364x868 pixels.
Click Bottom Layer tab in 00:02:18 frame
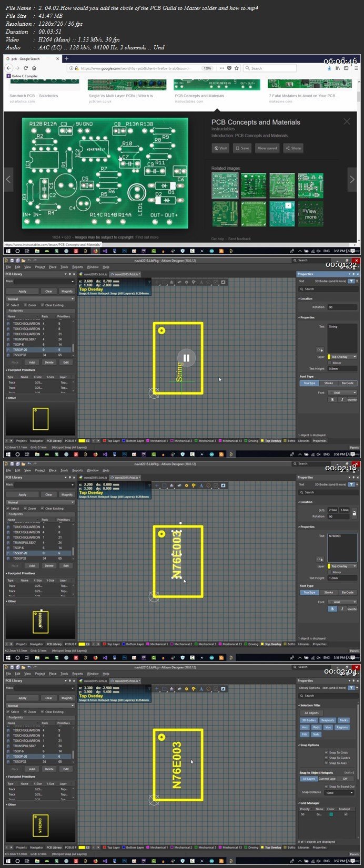point(133,644)
